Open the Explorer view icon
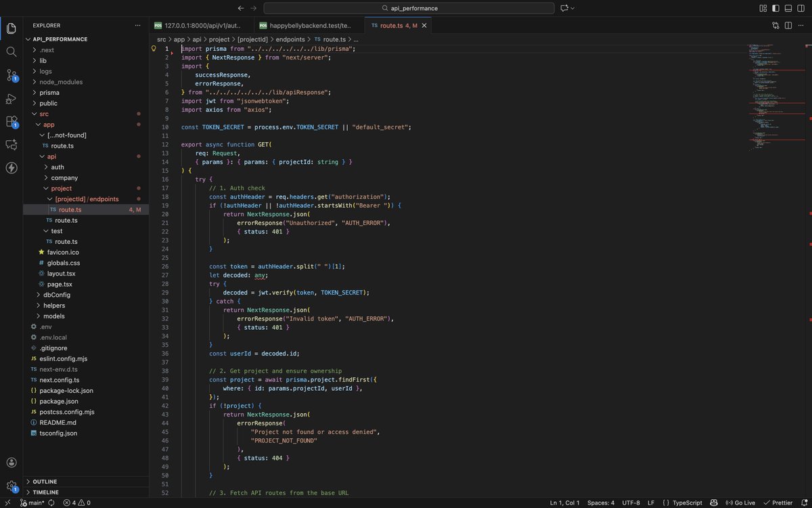Screen dimensions: 812x508 (11, 28)
